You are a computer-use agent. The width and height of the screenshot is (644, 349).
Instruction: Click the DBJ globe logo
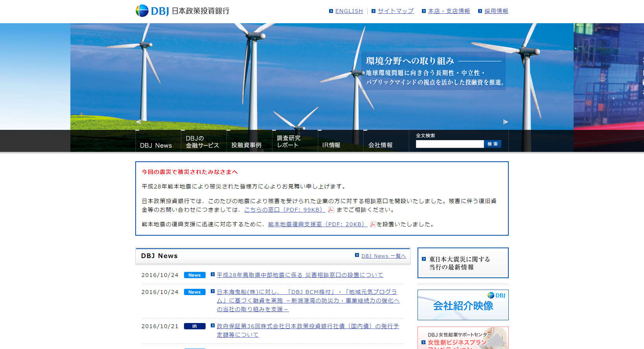tap(142, 11)
